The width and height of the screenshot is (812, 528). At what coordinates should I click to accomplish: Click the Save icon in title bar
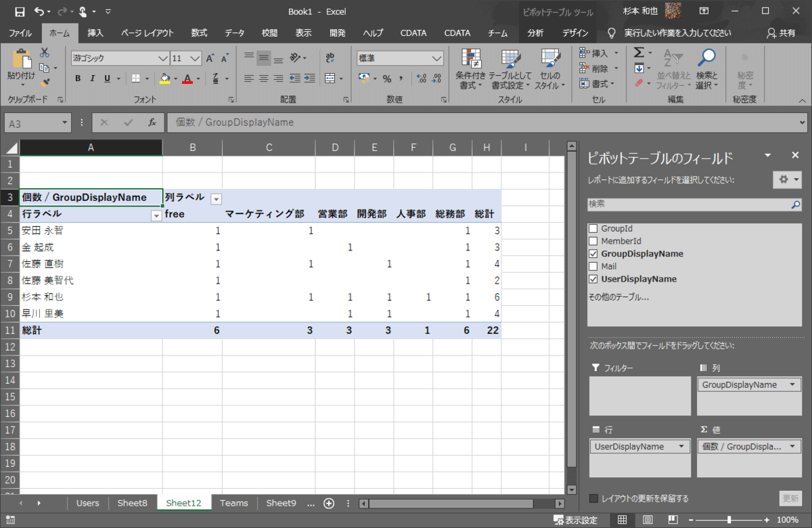click(20, 12)
